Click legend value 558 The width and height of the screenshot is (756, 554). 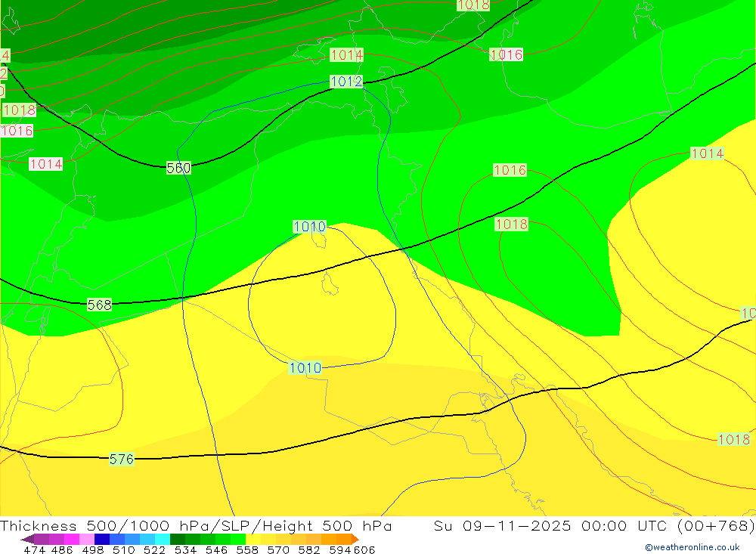pyautogui.click(x=247, y=549)
